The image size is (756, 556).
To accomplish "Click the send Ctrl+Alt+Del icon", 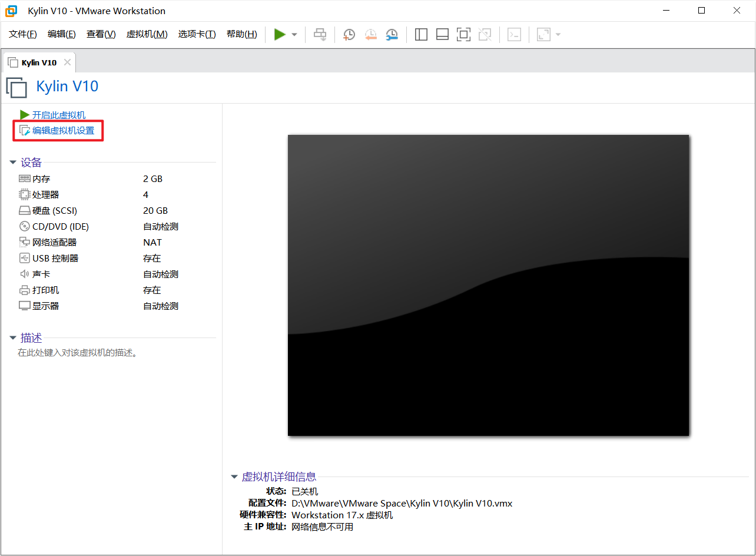I will (320, 34).
